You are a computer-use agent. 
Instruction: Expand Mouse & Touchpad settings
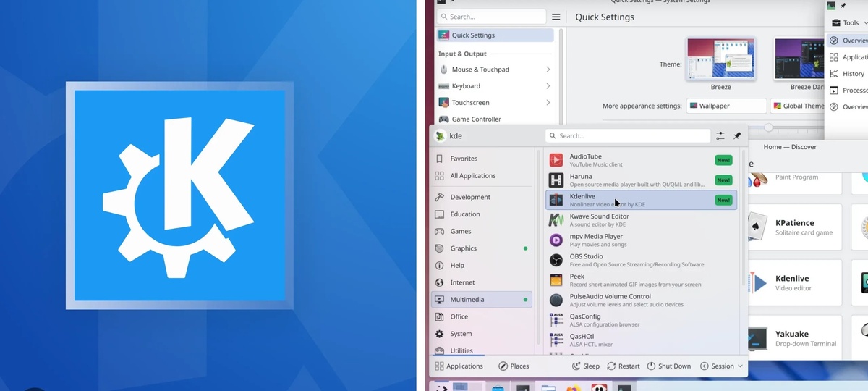495,70
